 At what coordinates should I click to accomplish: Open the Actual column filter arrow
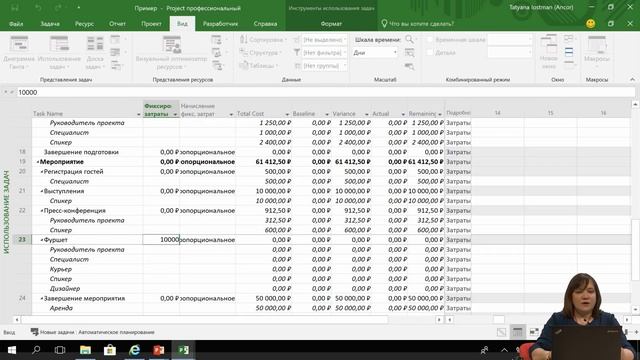[403, 114]
